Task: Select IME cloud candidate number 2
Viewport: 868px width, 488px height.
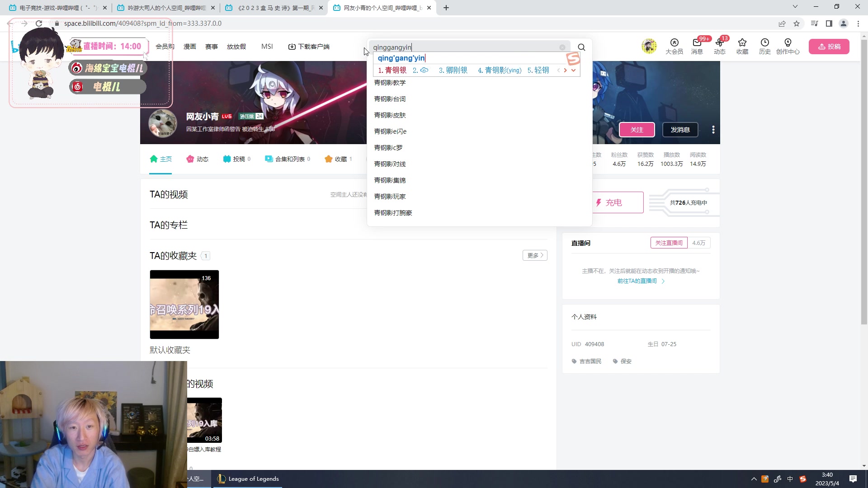Action: [420, 70]
